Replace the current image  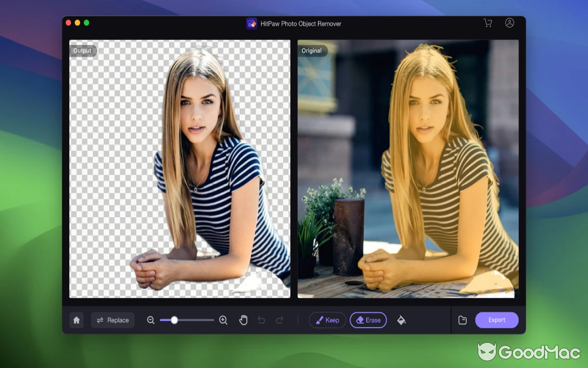(x=113, y=320)
